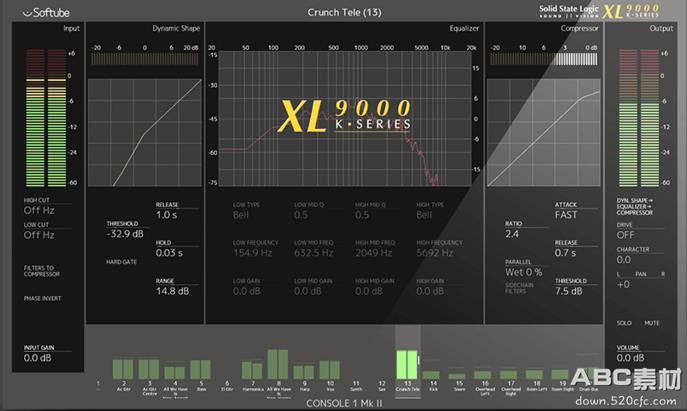Image resolution: width=687 pixels, height=411 pixels.
Task: Open High Type Bell selector
Action: coord(424,215)
